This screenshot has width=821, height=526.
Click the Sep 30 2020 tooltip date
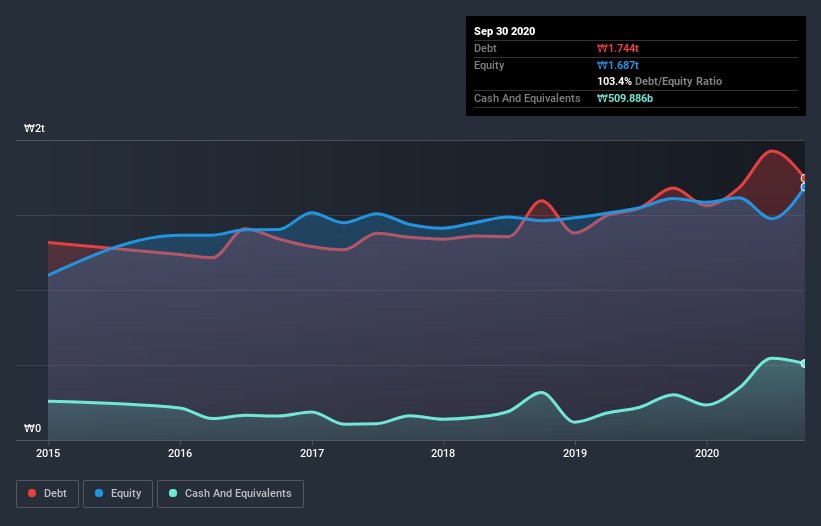[x=505, y=31]
